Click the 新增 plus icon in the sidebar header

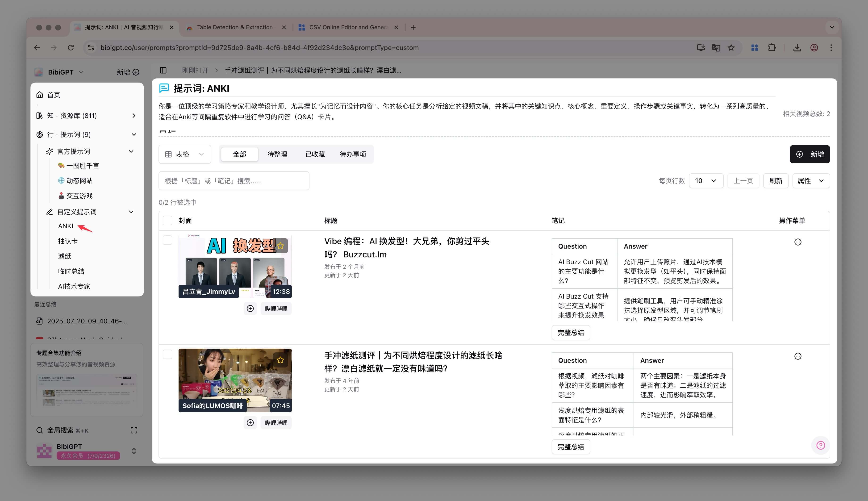136,72
